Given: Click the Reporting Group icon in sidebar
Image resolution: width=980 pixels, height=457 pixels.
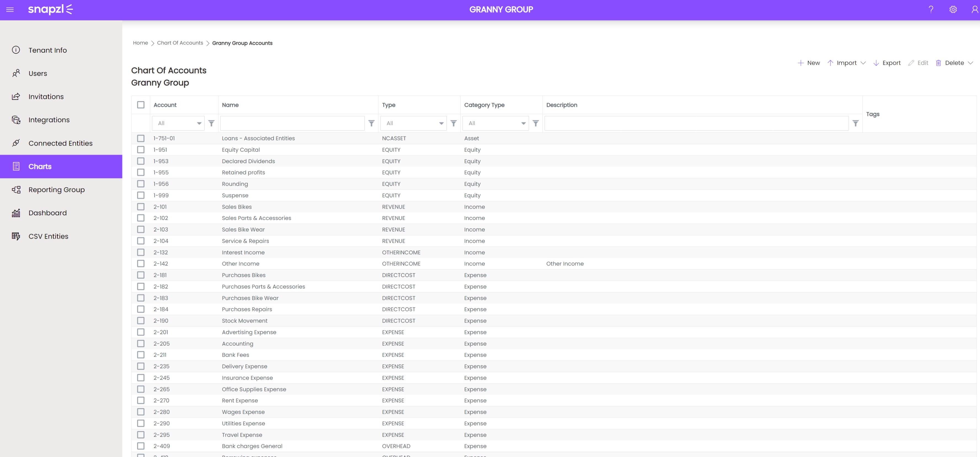Looking at the screenshot, I should [x=16, y=190].
